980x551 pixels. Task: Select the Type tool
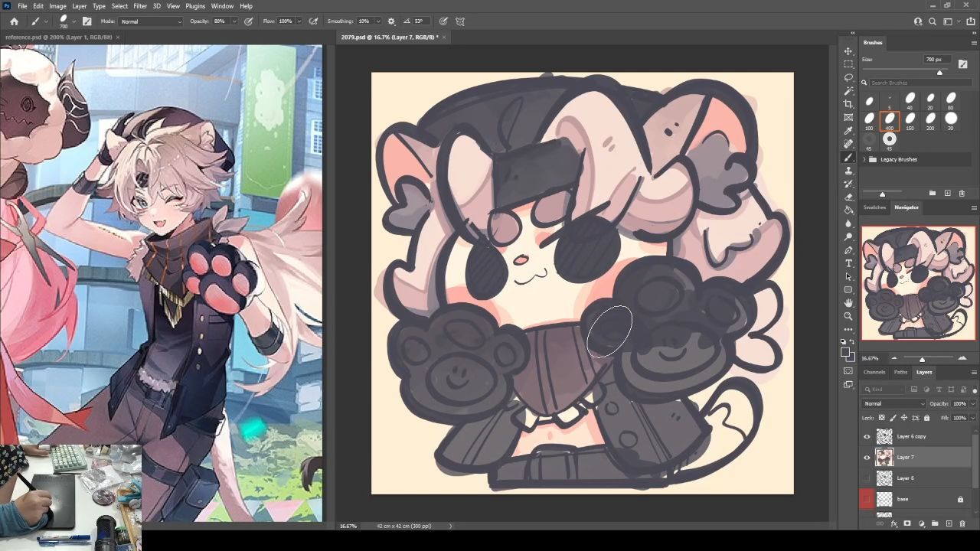click(848, 263)
